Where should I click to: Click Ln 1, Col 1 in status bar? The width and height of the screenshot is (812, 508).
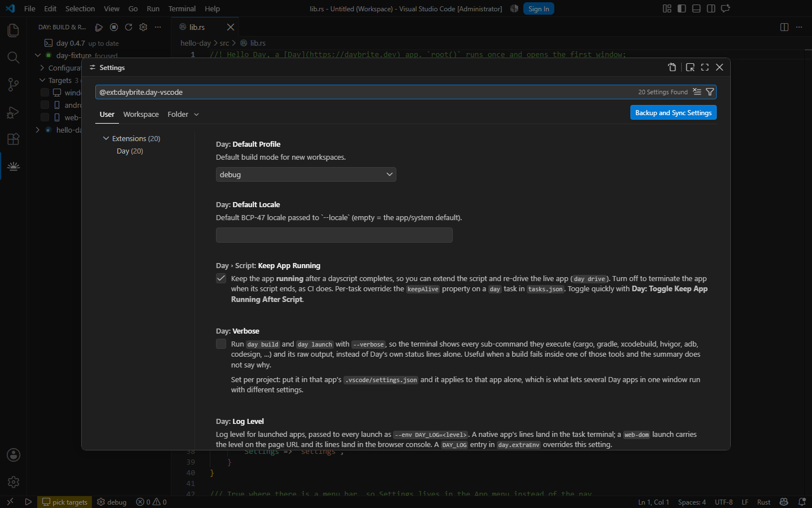point(654,502)
